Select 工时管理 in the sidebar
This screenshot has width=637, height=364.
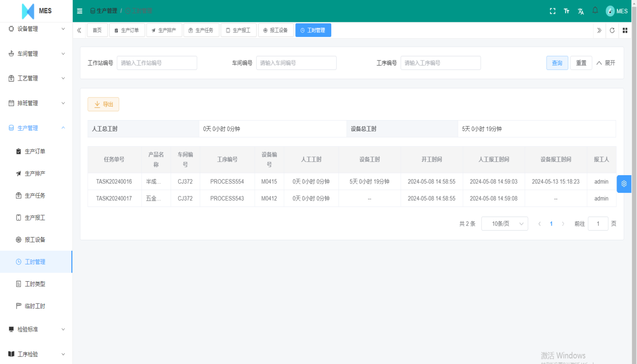coord(36,262)
